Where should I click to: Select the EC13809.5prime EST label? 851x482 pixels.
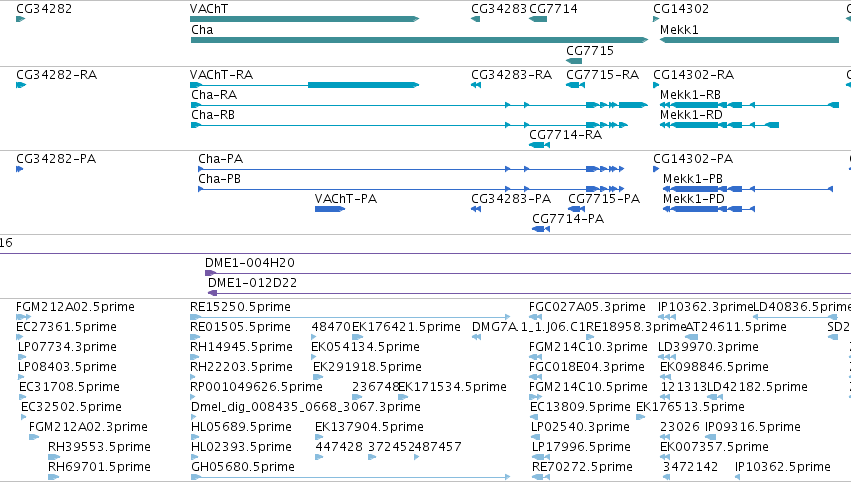[580, 408]
